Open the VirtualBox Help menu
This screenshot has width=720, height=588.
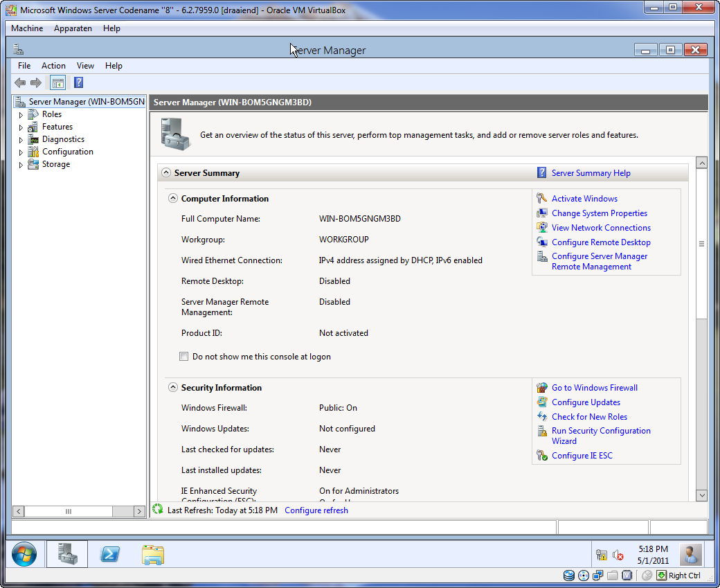(111, 28)
